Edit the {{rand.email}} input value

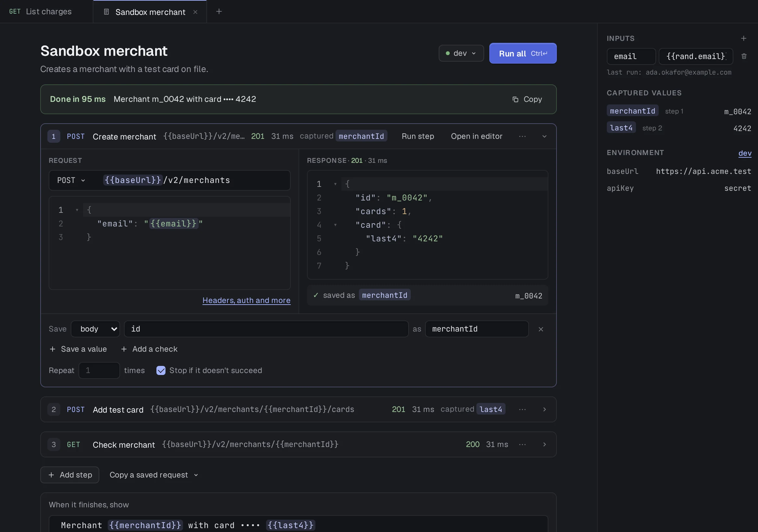[x=696, y=56]
